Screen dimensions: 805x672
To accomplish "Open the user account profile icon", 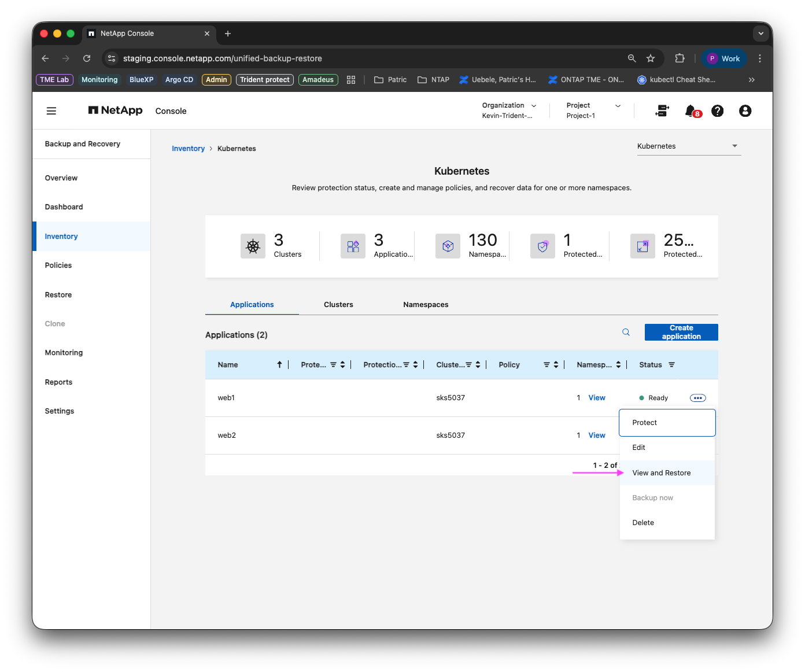I will (x=745, y=110).
